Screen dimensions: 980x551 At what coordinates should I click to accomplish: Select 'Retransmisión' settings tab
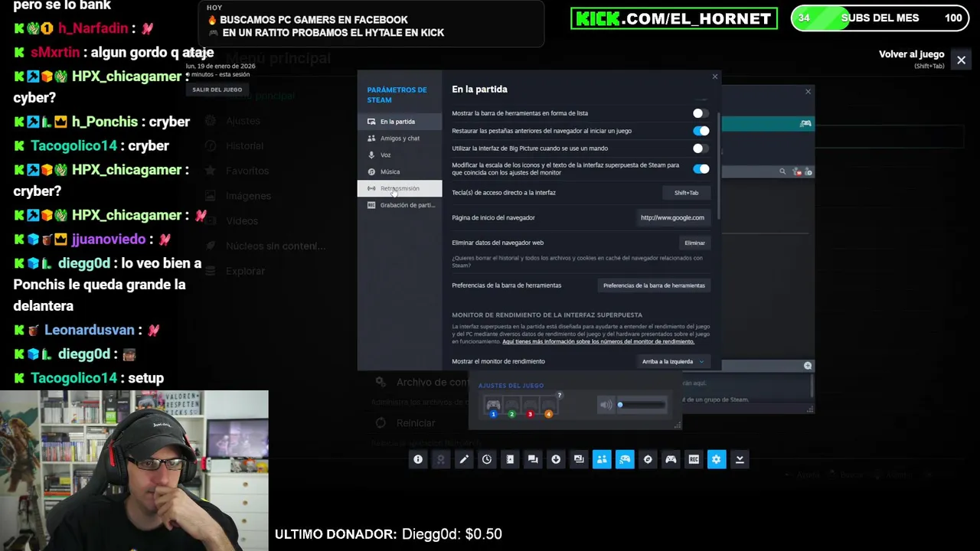400,188
